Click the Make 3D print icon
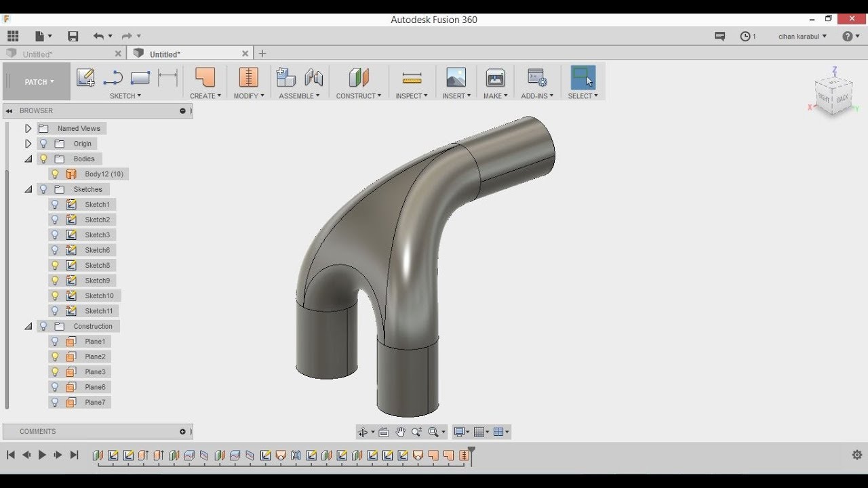Viewport: 868px width, 488px height. [x=496, y=77]
